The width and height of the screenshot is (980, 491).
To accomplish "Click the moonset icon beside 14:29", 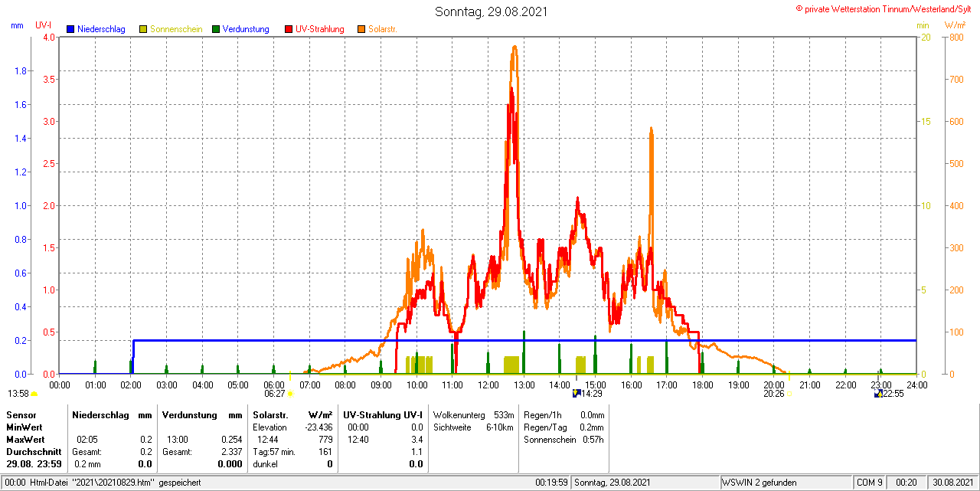I will click(x=577, y=394).
